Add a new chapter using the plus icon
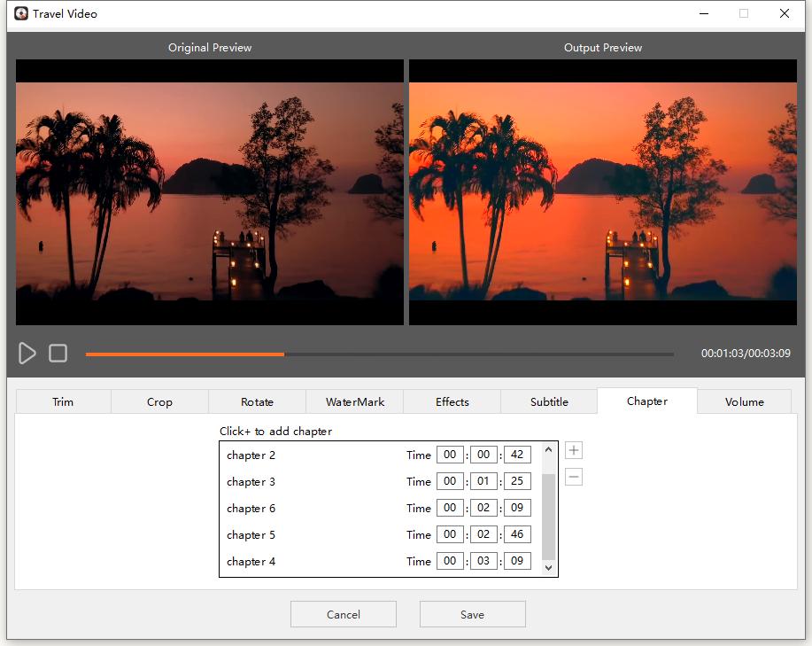 pos(573,449)
